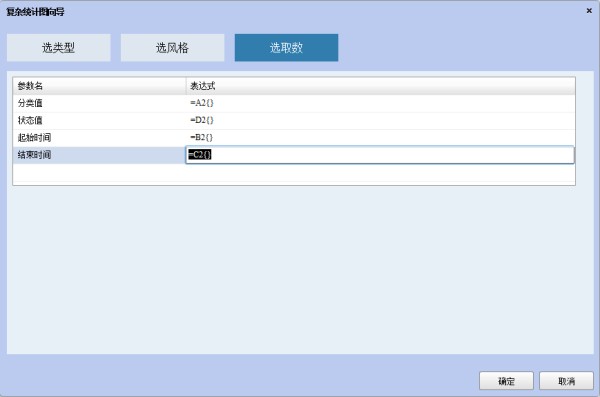Click the empty expression cell in last row
The image size is (600, 397).
[380, 173]
